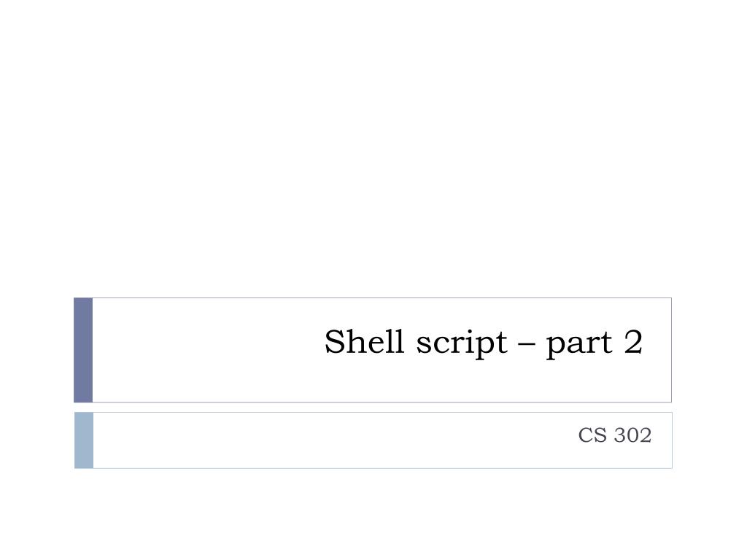Click the 'Shell script – part 2' title
Screen dimensions: 747x560
tap(484, 342)
